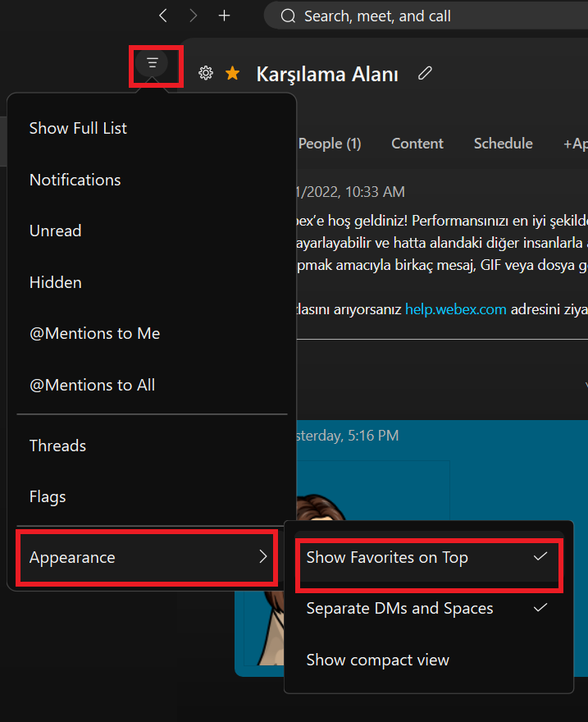Go back with the left arrow
The image size is (588, 722).
[x=163, y=16]
